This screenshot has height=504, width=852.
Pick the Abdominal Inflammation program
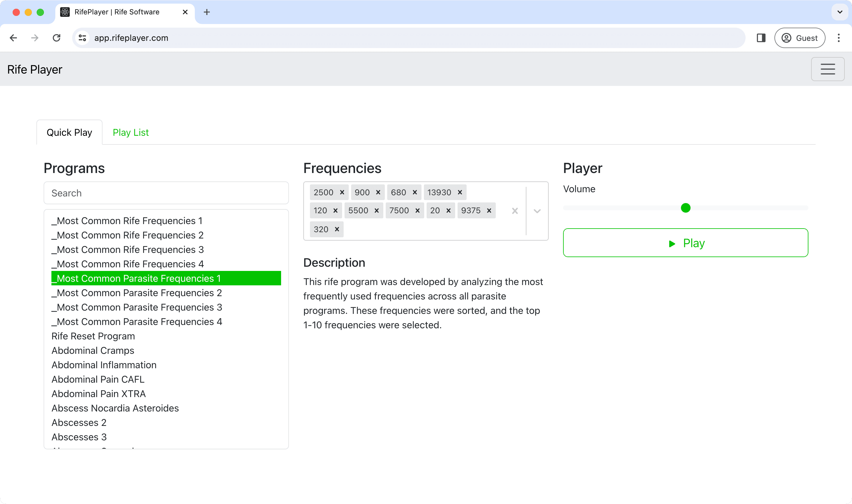pos(166,365)
